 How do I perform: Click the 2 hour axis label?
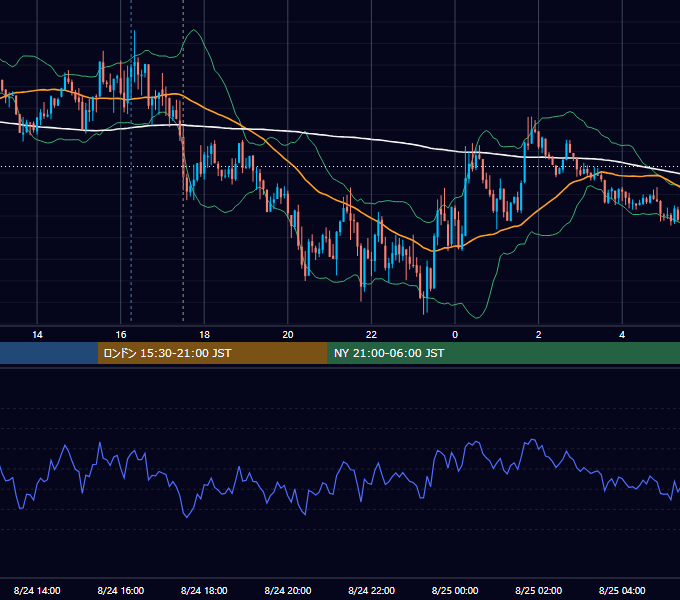[x=539, y=335]
